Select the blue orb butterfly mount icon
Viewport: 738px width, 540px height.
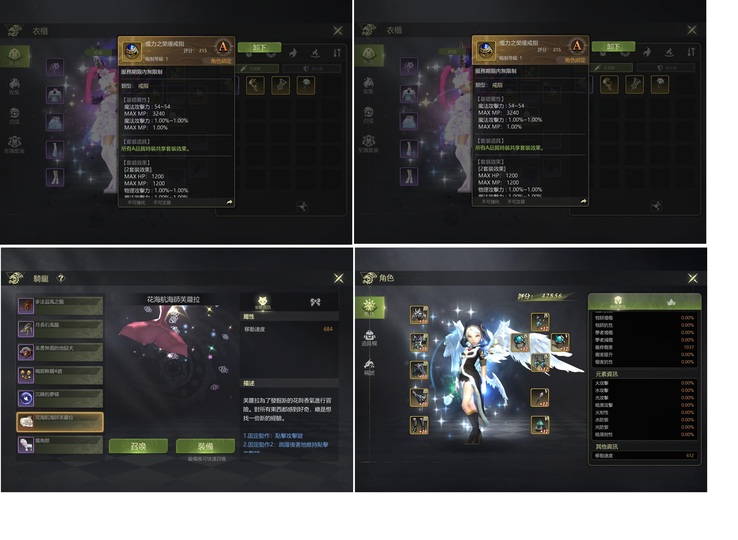(x=25, y=398)
